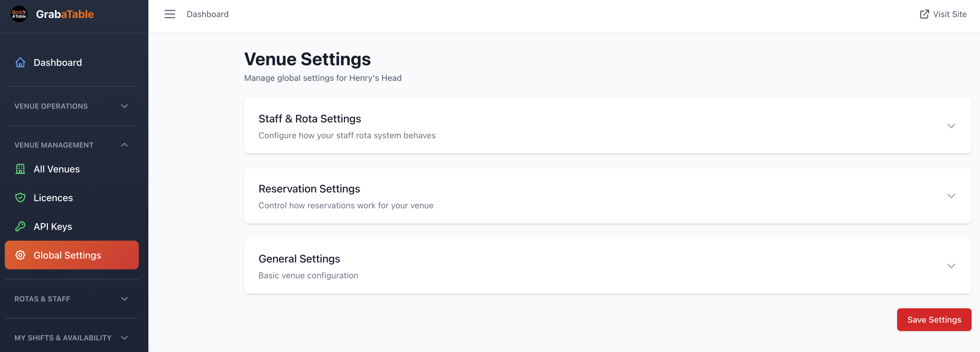Click the All Venues building icon
Image resolution: width=980 pixels, height=352 pixels.
tap(20, 169)
